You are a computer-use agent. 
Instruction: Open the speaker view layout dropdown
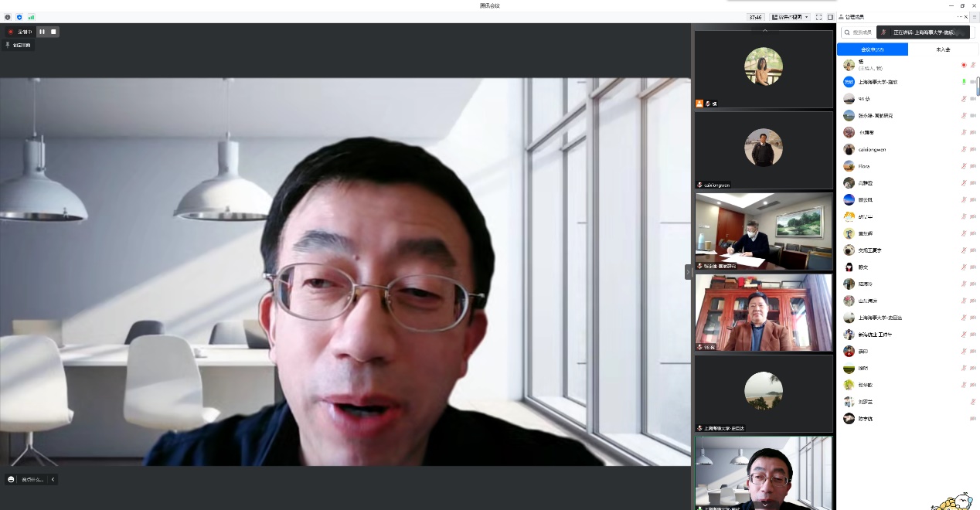click(789, 16)
